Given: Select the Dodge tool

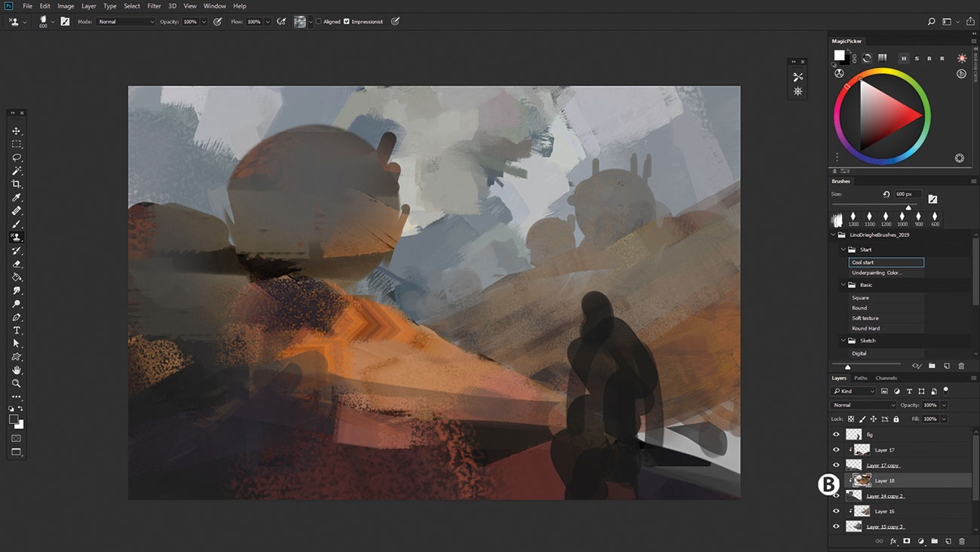Looking at the screenshot, I should 16,304.
